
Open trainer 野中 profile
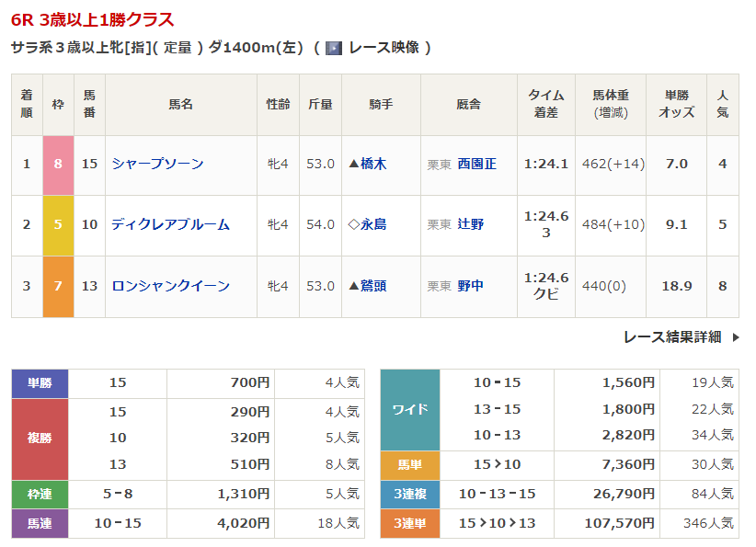pyautogui.click(x=470, y=286)
